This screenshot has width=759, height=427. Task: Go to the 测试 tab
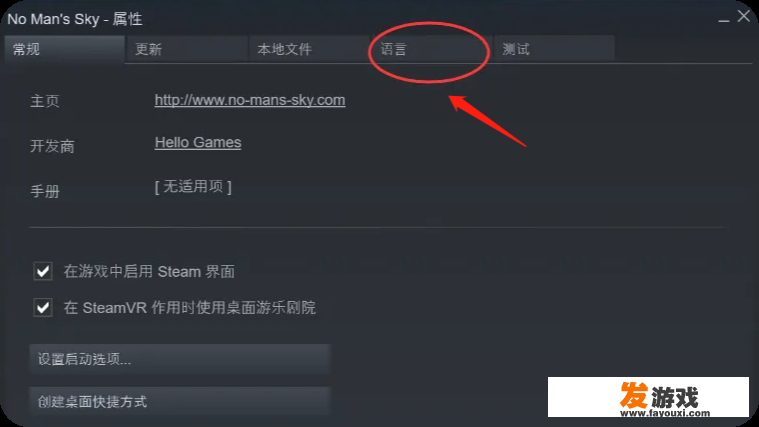[x=554, y=49]
